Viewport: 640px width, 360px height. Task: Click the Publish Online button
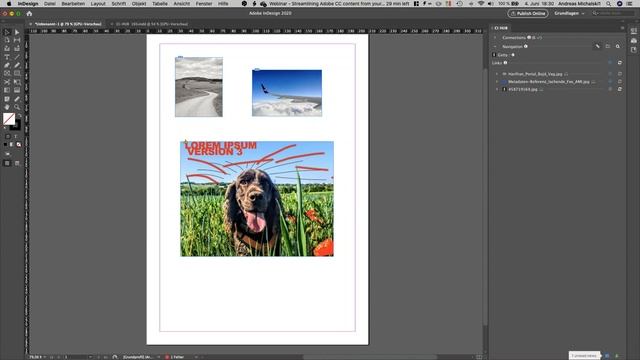coord(528,13)
